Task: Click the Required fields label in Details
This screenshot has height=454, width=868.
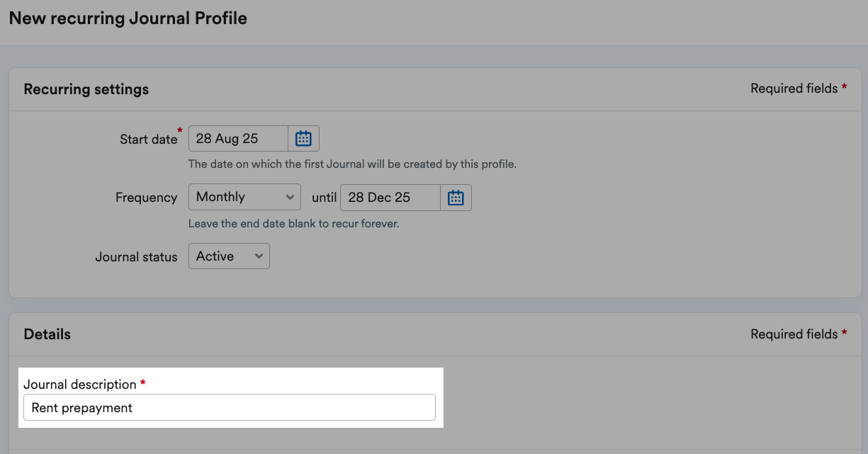Action: pyautogui.click(x=792, y=334)
